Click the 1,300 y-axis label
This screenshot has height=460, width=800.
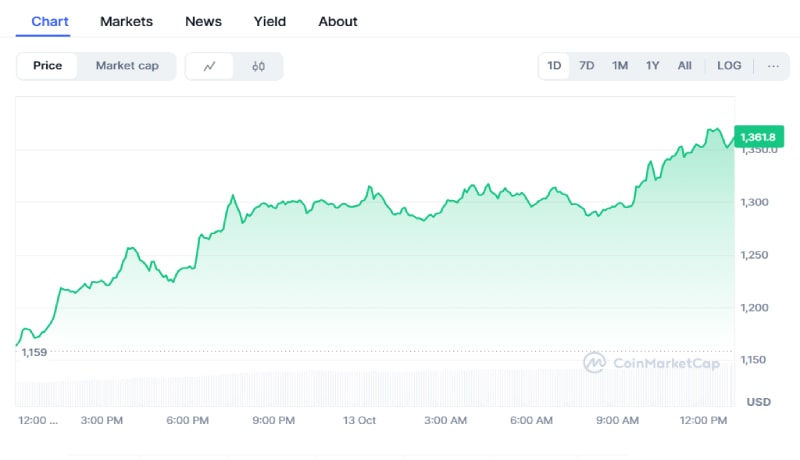pos(754,202)
